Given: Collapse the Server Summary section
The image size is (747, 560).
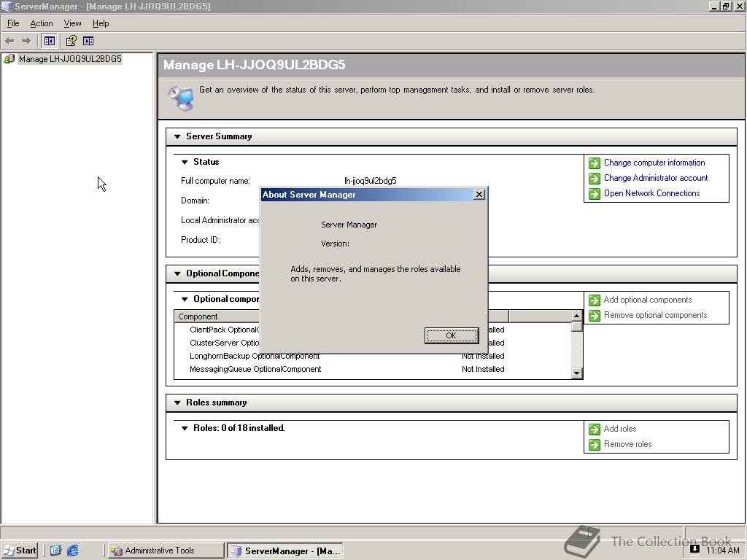Looking at the screenshot, I should 177,136.
